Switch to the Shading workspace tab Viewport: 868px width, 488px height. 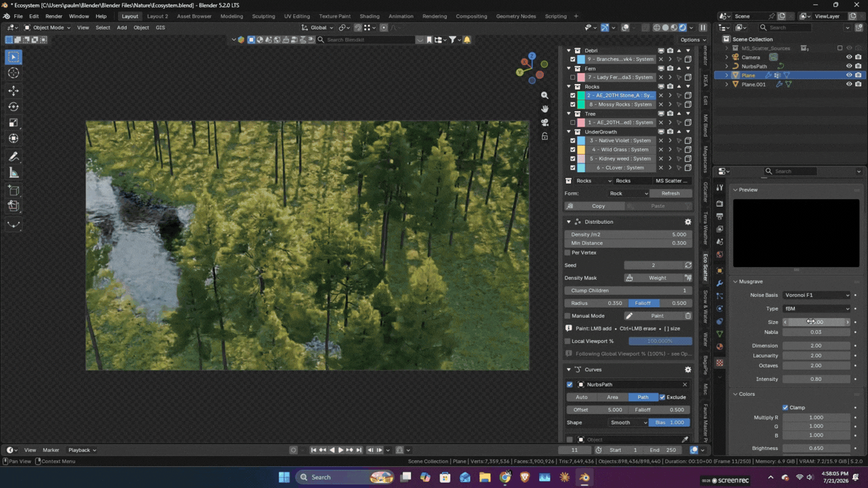click(369, 16)
